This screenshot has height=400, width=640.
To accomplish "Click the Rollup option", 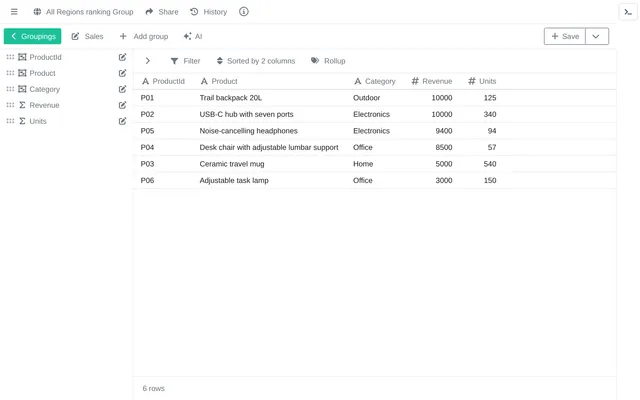I will tap(328, 61).
